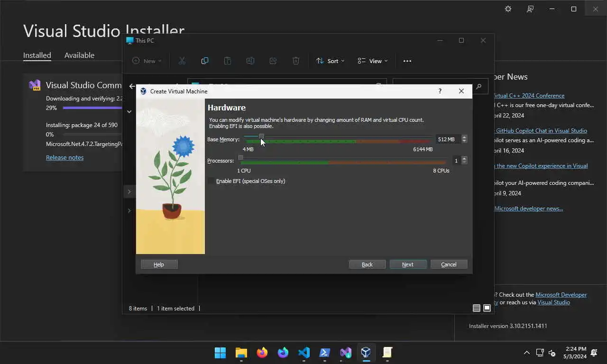This screenshot has height=364, width=607.
Task: Cancel the Create Virtual Machine wizard
Action: point(449,264)
